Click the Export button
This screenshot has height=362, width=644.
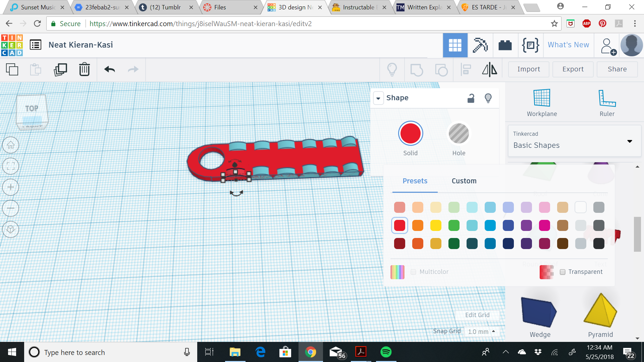point(573,69)
